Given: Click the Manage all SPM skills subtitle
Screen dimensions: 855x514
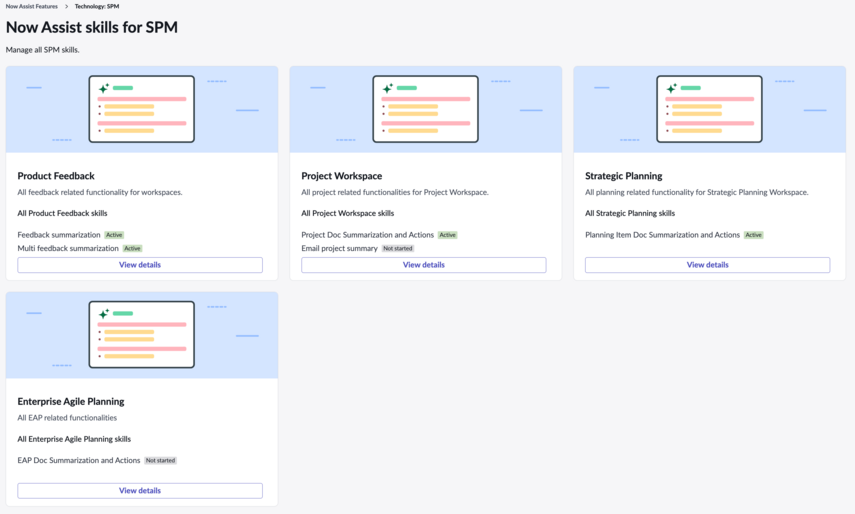Looking at the screenshot, I should pyautogui.click(x=43, y=50).
